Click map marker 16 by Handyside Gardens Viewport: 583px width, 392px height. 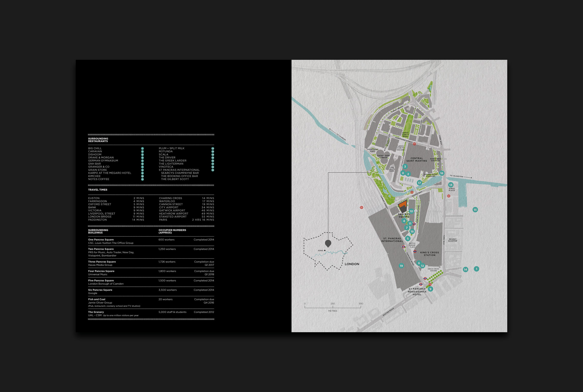(x=442, y=173)
